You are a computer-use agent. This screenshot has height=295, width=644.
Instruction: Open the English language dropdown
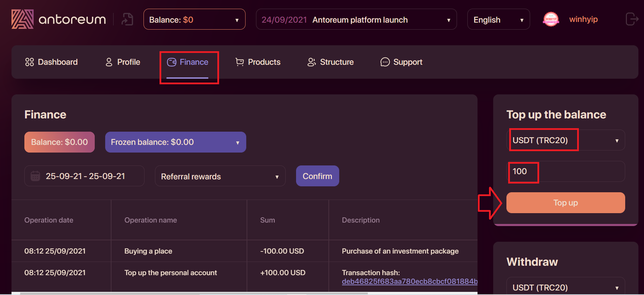coord(498,20)
